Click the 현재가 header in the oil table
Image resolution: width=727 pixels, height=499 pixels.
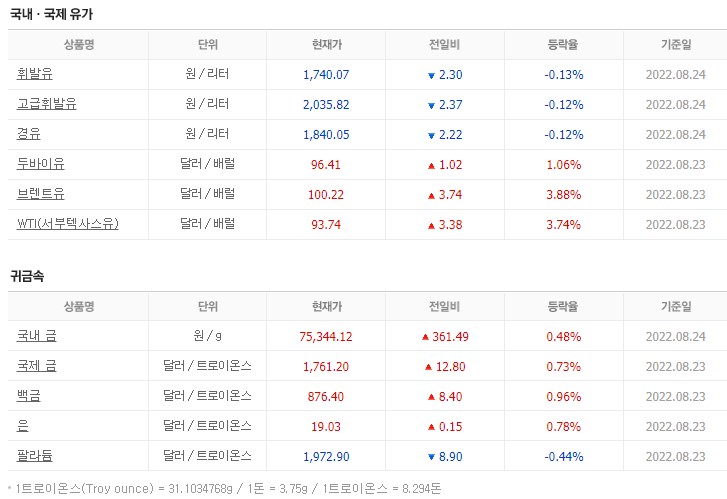326,45
